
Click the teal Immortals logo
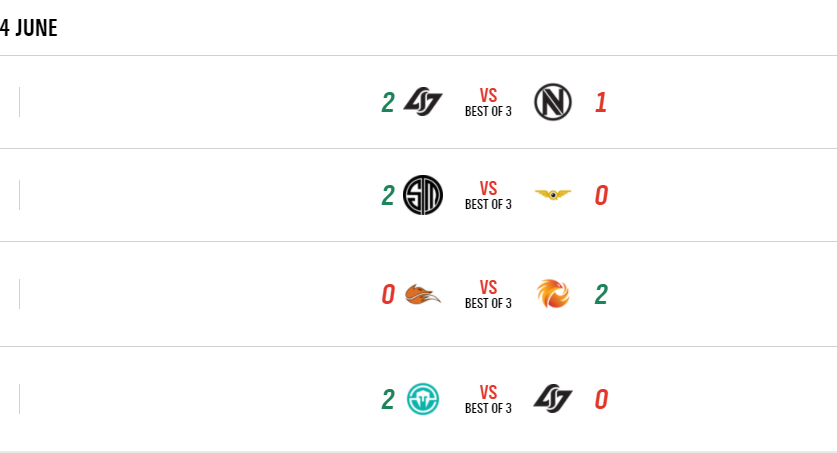point(423,400)
